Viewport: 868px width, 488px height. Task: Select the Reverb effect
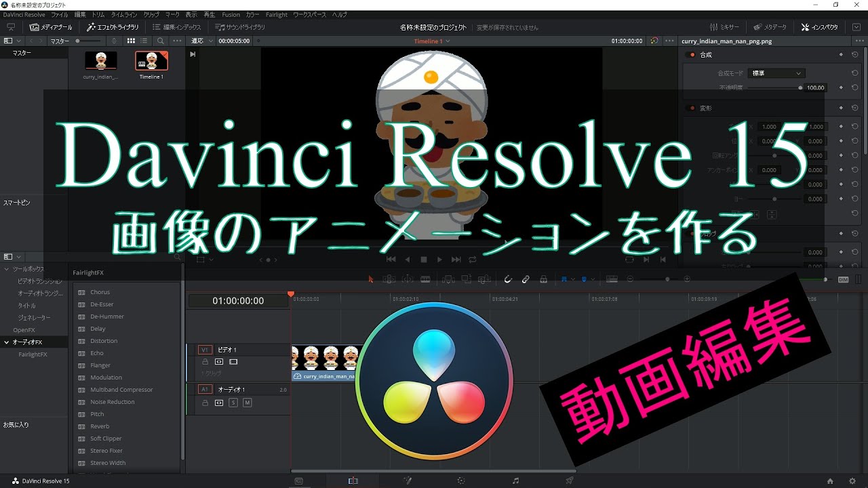coord(100,426)
